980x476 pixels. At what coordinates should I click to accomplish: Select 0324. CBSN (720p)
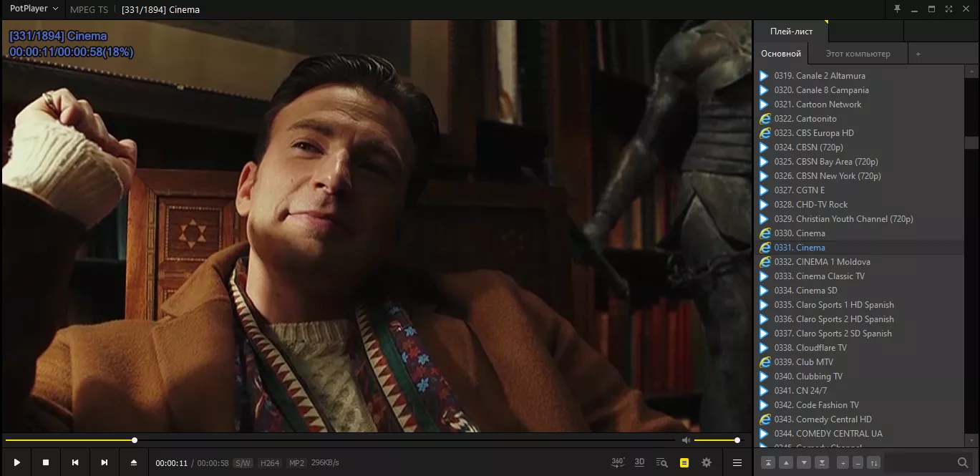coord(860,147)
